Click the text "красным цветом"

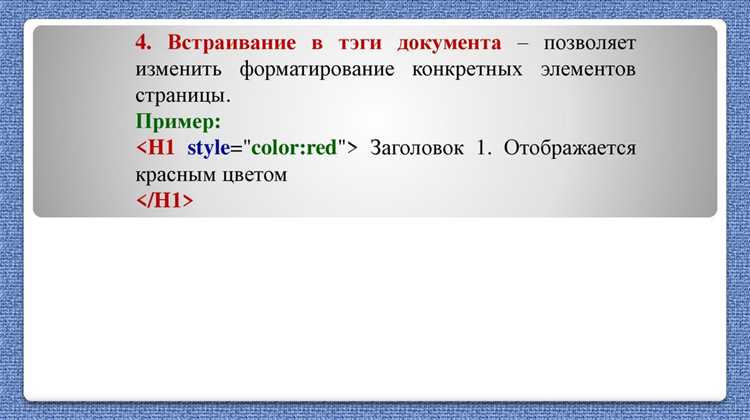point(211,175)
